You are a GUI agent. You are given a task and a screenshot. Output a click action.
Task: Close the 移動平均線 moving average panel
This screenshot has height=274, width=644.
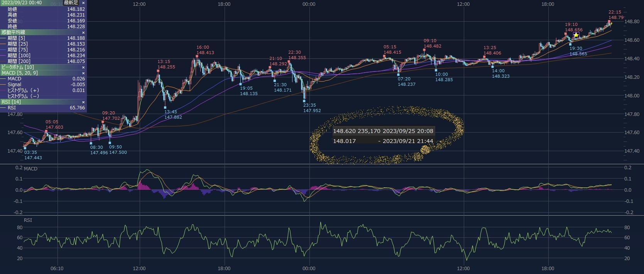tap(83, 32)
